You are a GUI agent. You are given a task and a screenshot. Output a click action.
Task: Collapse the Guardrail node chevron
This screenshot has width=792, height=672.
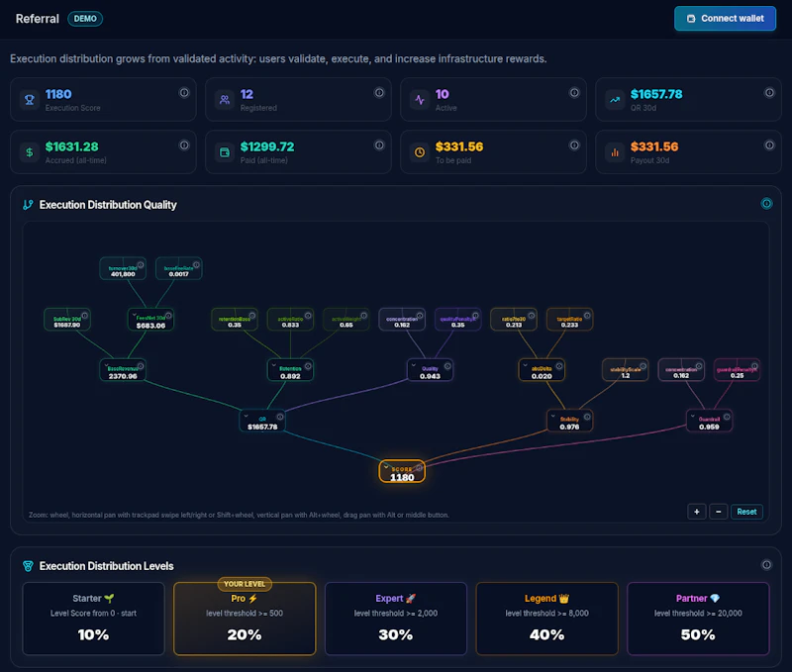[x=692, y=416]
